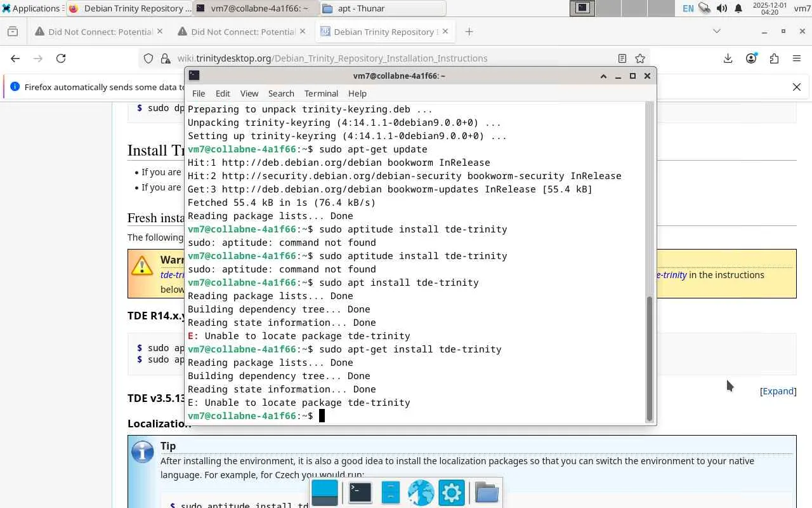Launch the web browser globe icon in the dock
Image resolution: width=812 pixels, height=508 pixels.
tap(421, 493)
